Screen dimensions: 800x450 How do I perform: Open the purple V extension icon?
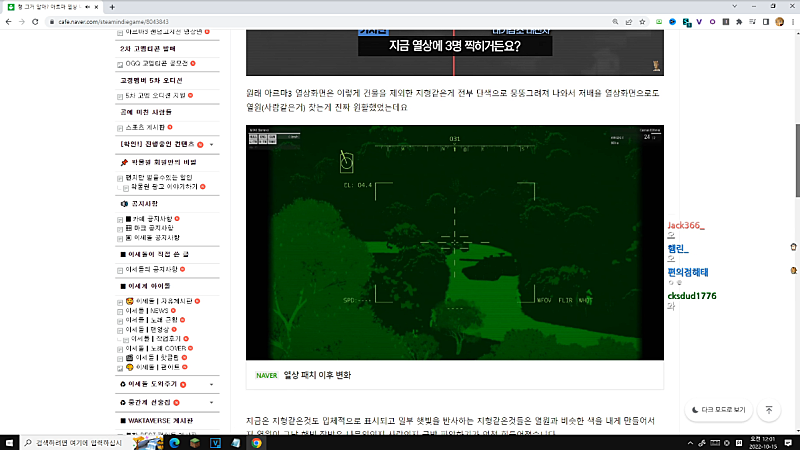(x=699, y=22)
